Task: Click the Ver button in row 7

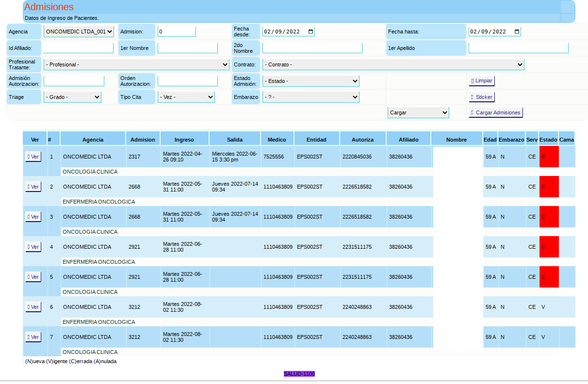Action: point(33,337)
